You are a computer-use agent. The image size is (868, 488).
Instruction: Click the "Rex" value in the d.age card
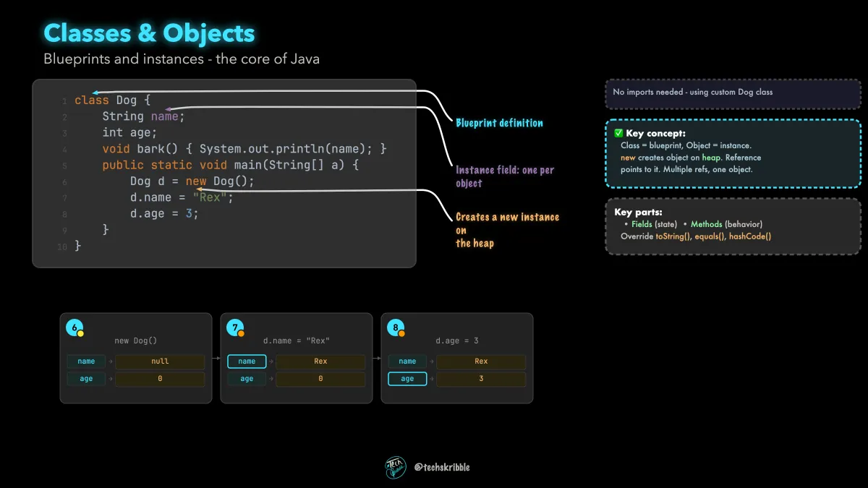481,361
